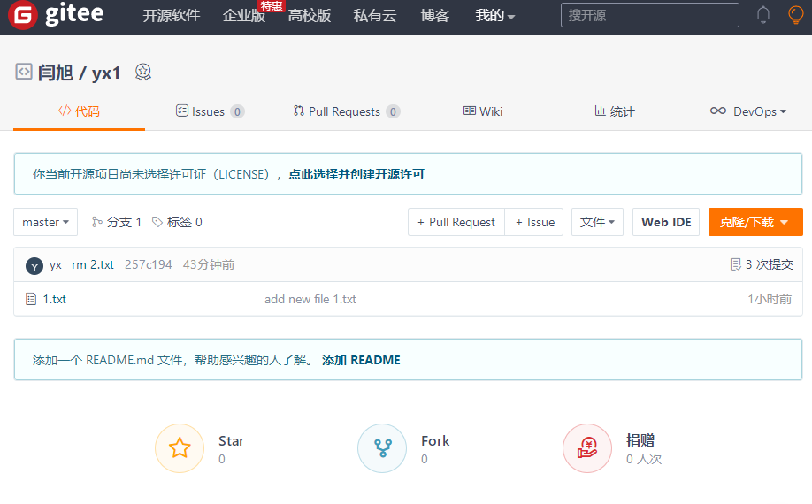Expand the DevOps menu
The image size is (812, 504).
[x=748, y=111]
